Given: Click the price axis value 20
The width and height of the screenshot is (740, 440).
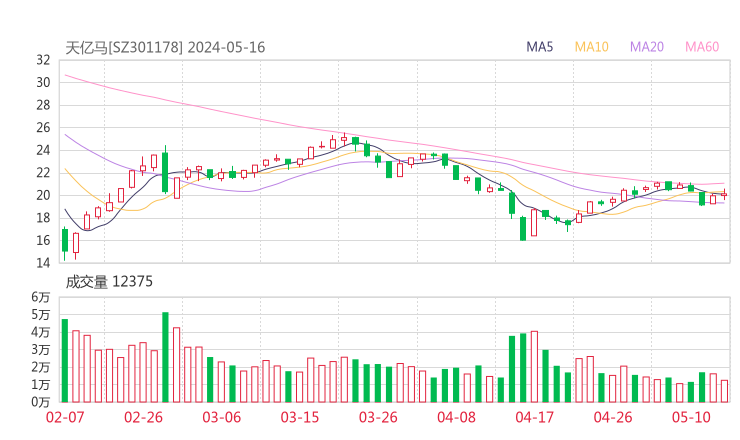Looking at the screenshot, I should point(43,195).
